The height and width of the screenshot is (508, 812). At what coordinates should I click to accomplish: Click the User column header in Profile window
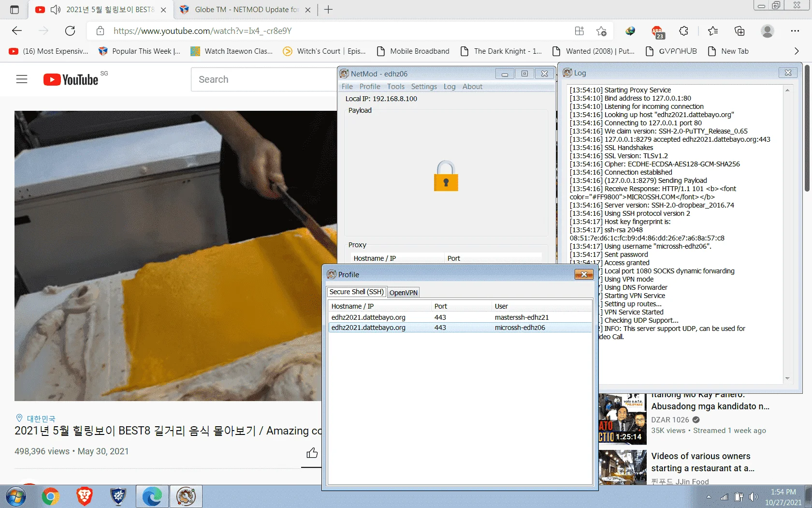pos(541,306)
